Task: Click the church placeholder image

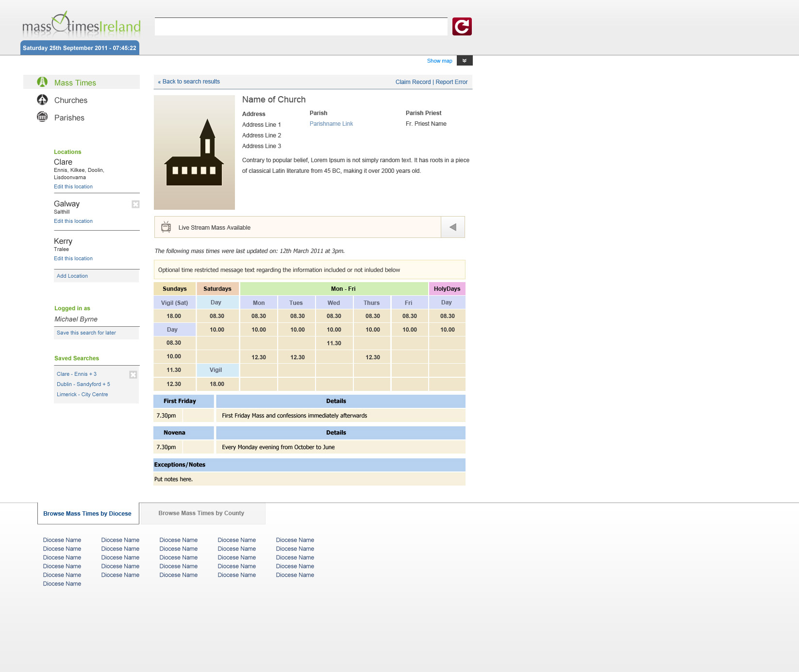Action: click(x=194, y=152)
